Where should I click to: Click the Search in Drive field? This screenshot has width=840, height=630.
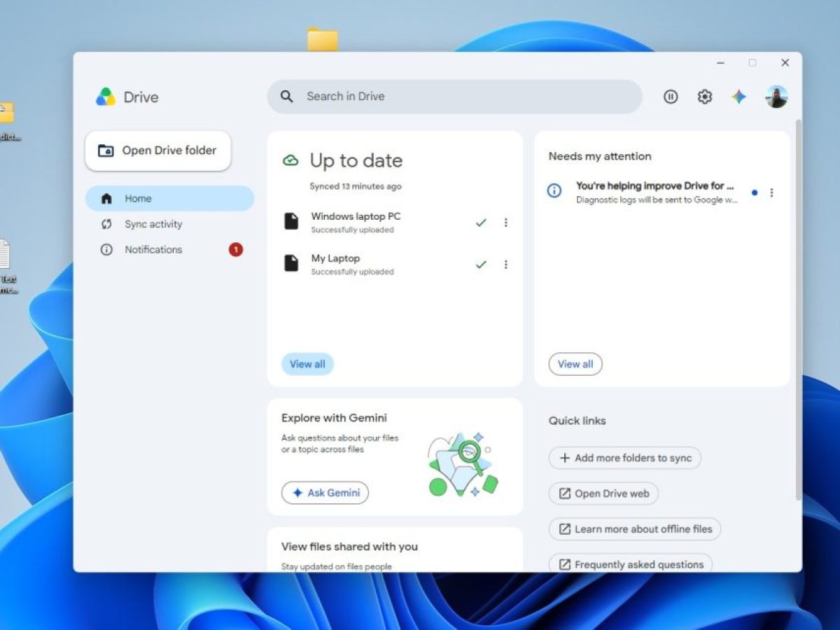click(x=454, y=97)
